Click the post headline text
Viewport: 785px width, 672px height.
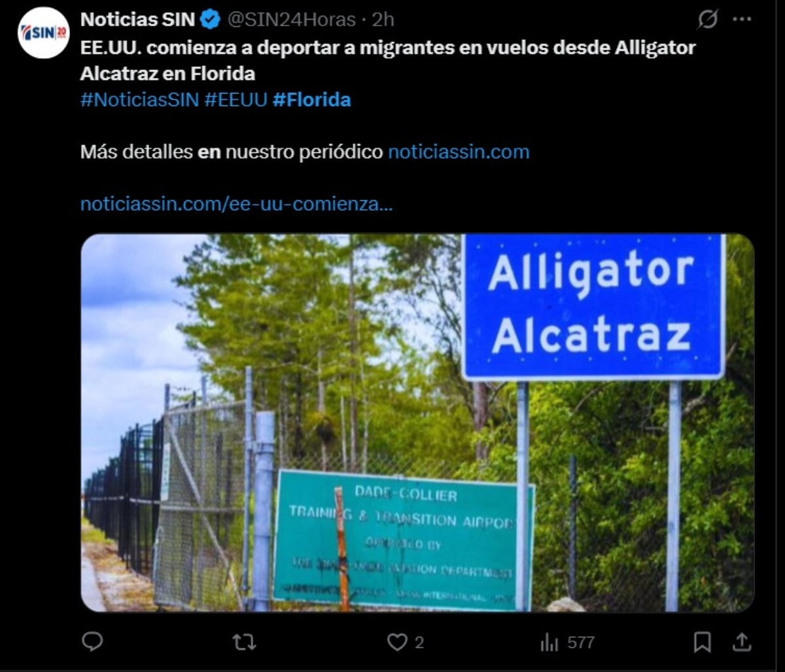388,60
